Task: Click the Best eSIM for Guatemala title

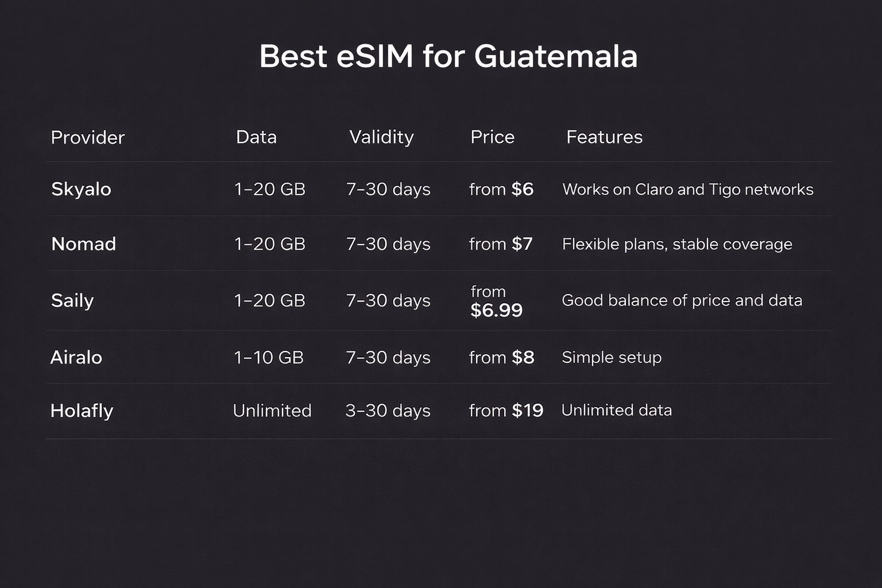Action: 448,56
